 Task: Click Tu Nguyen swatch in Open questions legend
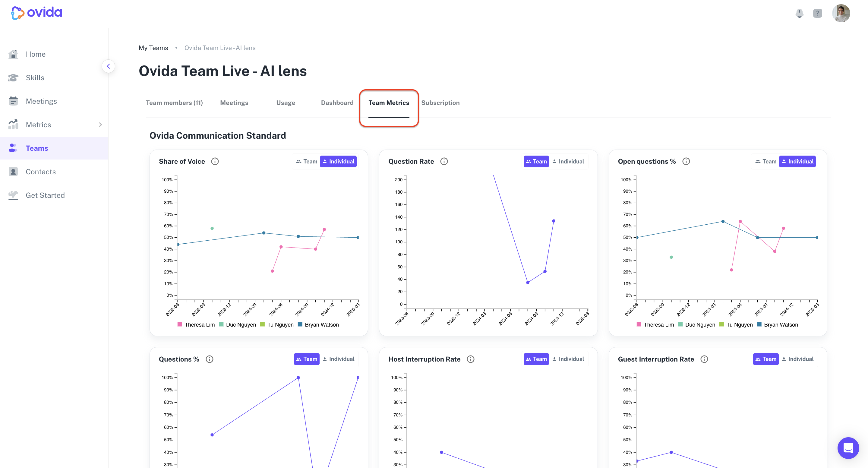tap(722, 324)
